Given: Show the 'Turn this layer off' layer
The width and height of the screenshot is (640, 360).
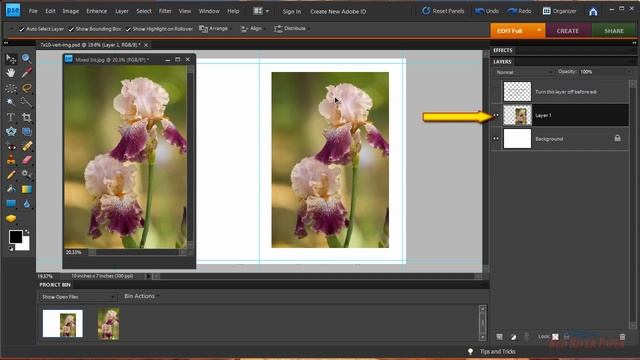Looking at the screenshot, I should pyautogui.click(x=496, y=92).
